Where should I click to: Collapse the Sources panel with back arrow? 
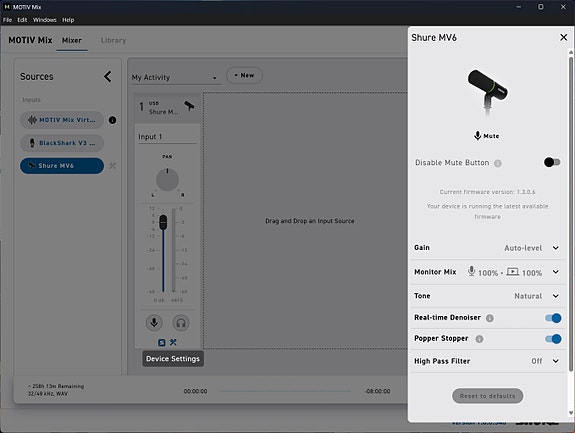tap(107, 77)
